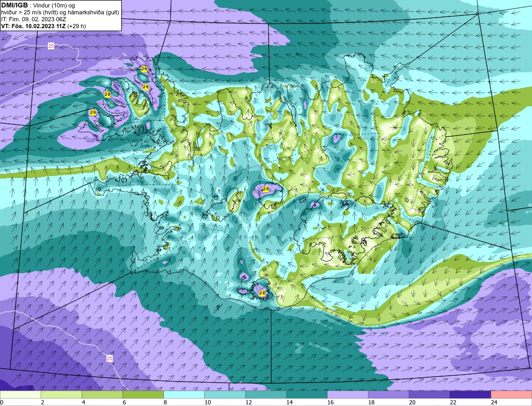This screenshot has height=406, width=532.
Task: Click the '(+29 h)' forecast offset text
Action: 77,26
